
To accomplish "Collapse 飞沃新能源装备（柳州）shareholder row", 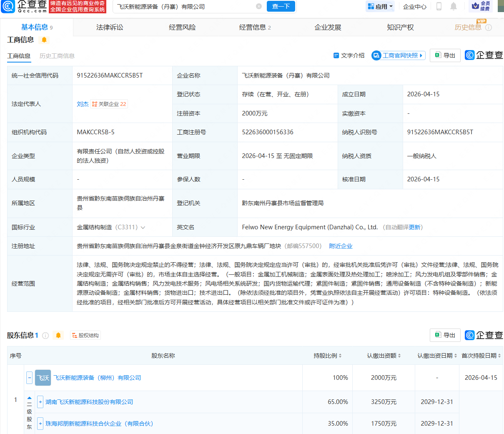I will point(29,378).
